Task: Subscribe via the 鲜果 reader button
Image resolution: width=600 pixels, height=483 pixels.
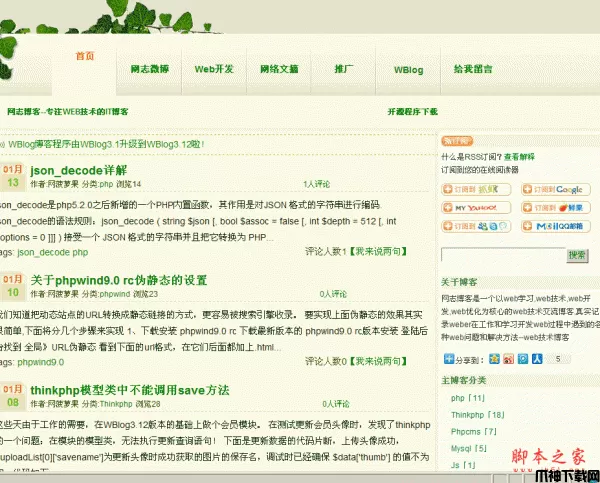Action: [556, 207]
